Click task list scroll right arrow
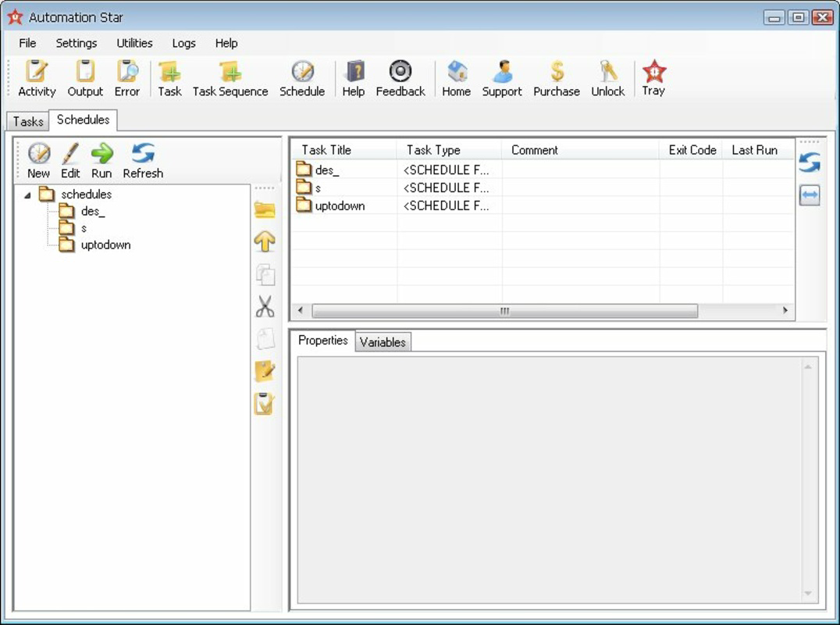840x625 pixels. click(785, 310)
